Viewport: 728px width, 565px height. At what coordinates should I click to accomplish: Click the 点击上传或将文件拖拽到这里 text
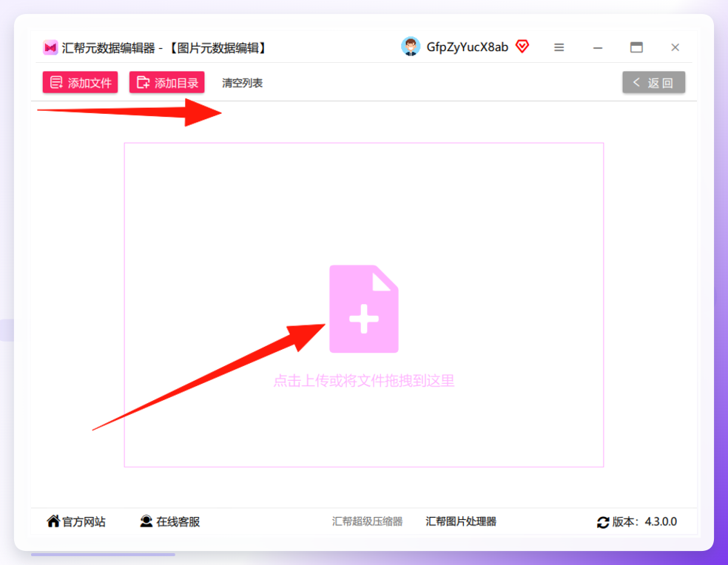click(x=363, y=381)
